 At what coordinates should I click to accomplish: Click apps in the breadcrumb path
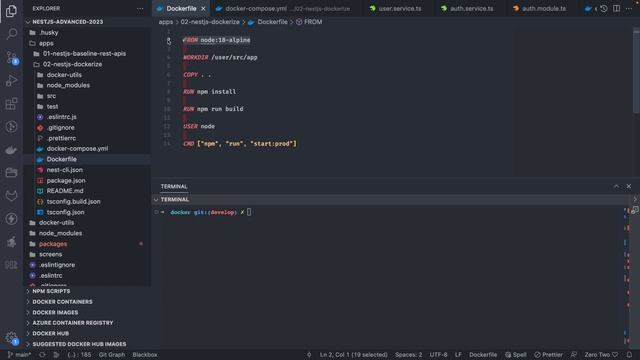pyautogui.click(x=166, y=22)
